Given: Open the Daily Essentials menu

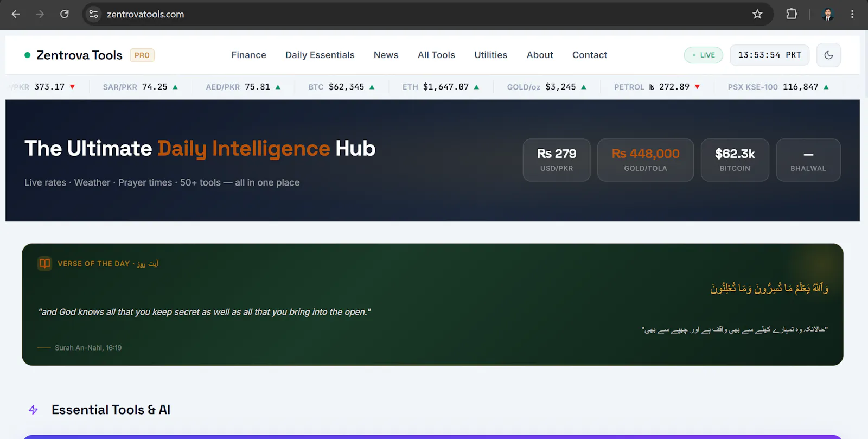Looking at the screenshot, I should (320, 55).
